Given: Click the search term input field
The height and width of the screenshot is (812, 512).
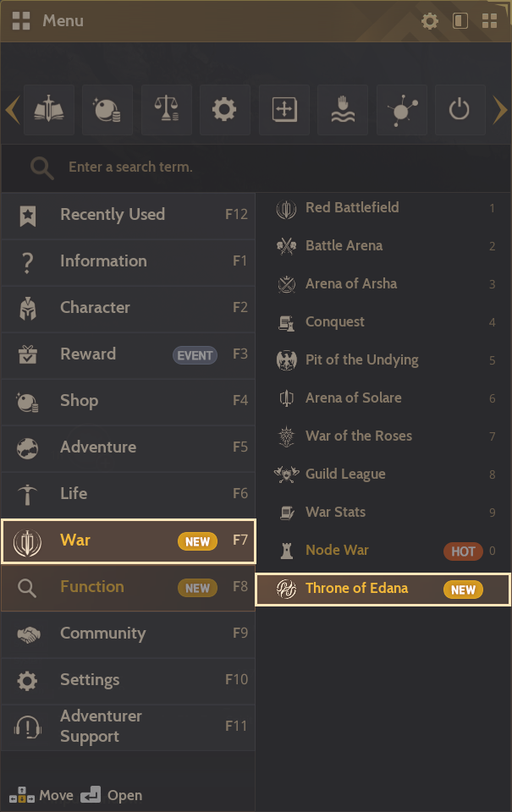Looking at the screenshot, I should (254, 167).
